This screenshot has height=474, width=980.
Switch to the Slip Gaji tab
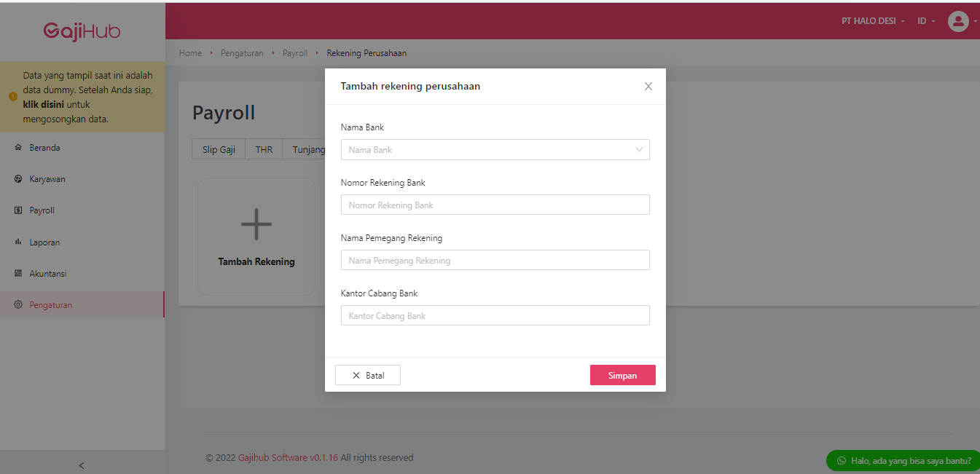coord(218,149)
